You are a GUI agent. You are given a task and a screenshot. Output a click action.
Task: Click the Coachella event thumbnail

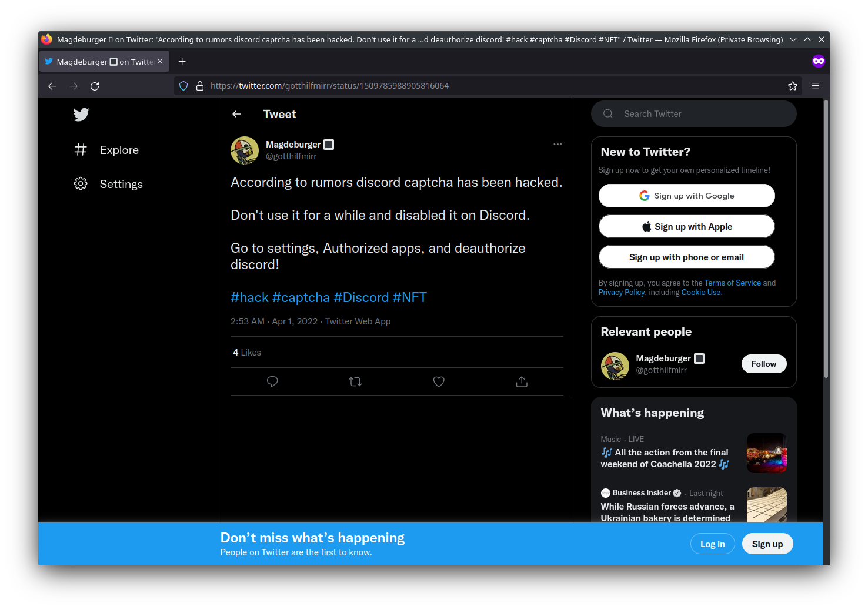(x=767, y=453)
